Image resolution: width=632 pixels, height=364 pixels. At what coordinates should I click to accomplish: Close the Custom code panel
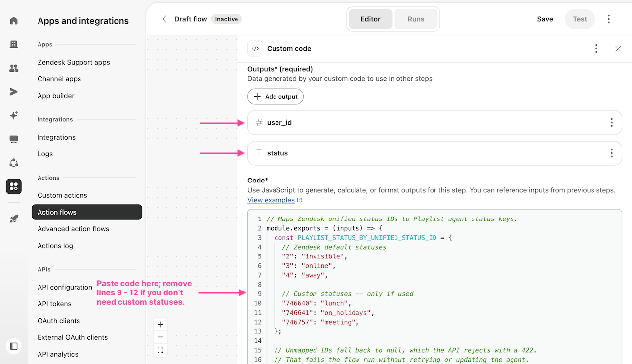[618, 49]
